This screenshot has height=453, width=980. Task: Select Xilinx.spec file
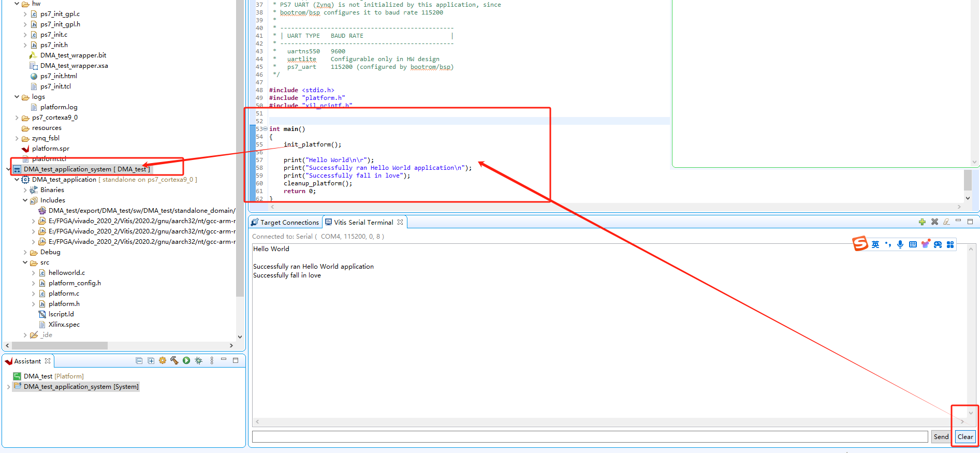pos(64,325)
